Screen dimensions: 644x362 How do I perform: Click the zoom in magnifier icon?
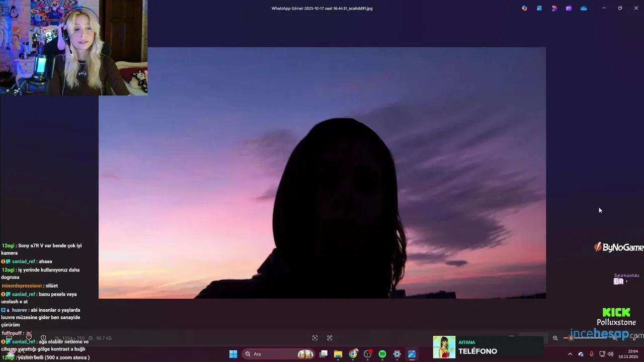pyautogui.click(x=615, y=338)
